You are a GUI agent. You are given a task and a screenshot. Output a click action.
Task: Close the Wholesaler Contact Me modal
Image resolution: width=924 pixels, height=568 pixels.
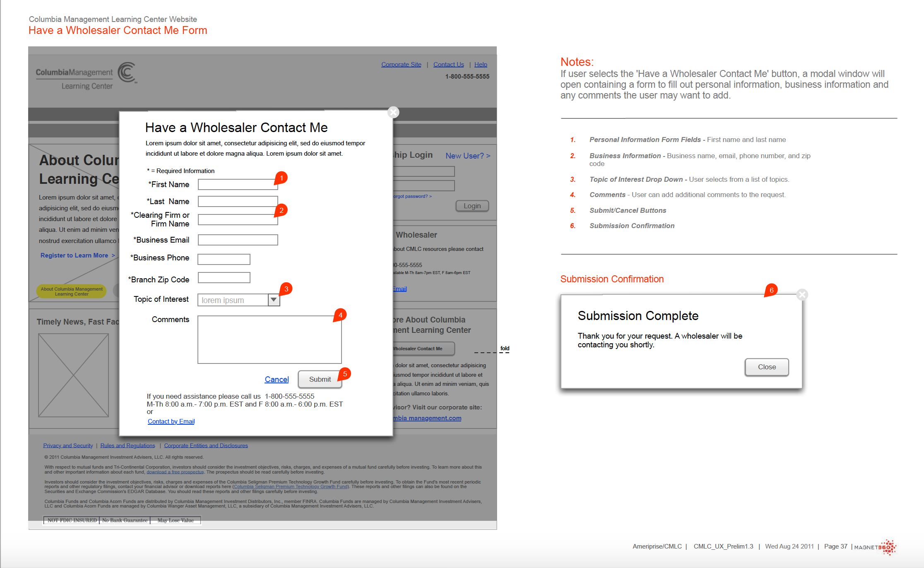393,112
